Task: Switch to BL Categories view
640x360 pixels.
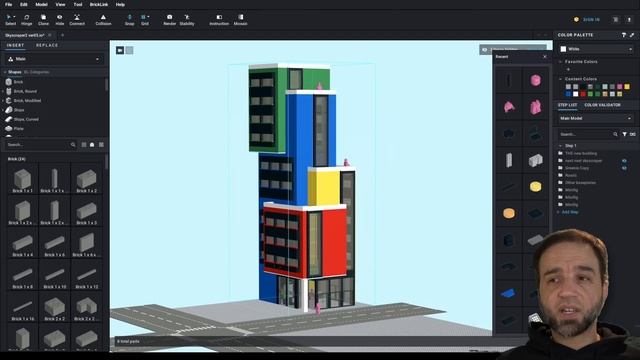Action: point(36,72)
